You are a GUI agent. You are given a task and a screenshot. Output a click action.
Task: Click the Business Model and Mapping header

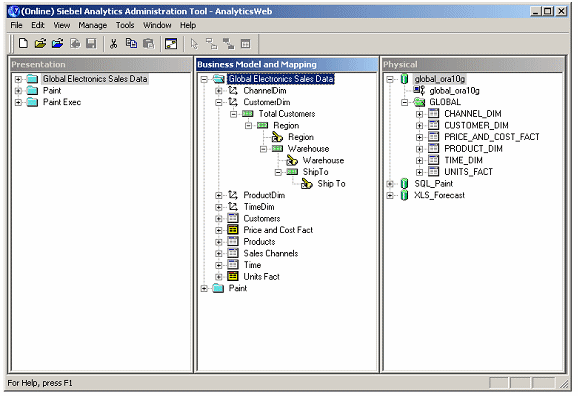point(287,65)
